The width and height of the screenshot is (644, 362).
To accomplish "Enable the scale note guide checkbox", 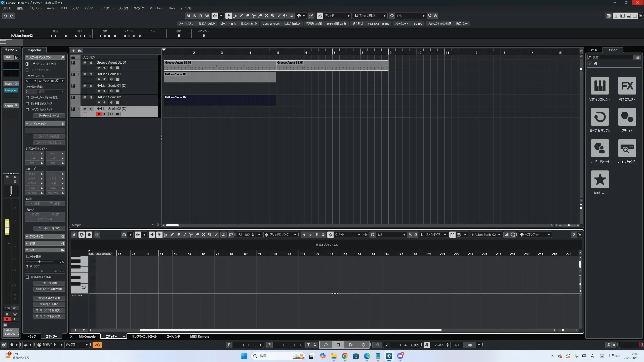I will [27, 98].
